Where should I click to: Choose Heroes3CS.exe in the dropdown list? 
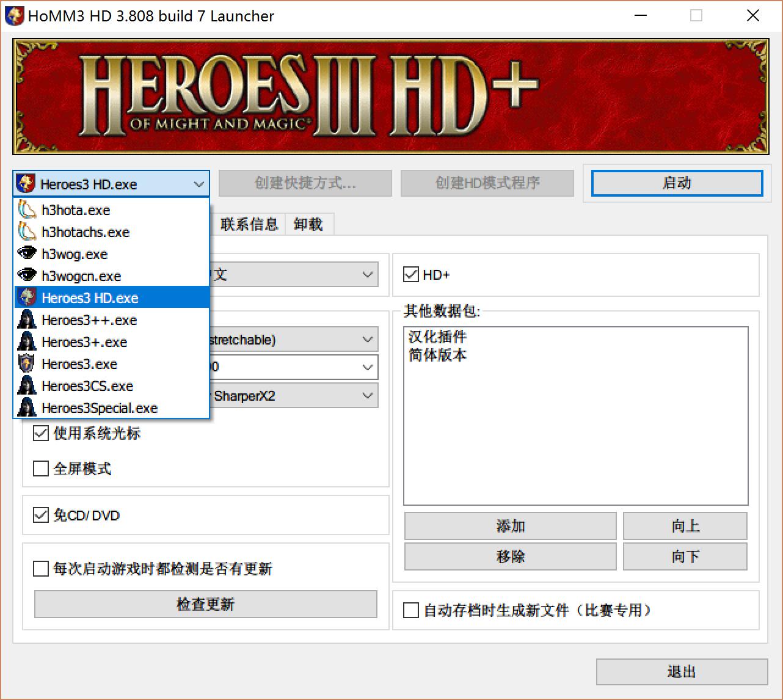click(112, 385)
